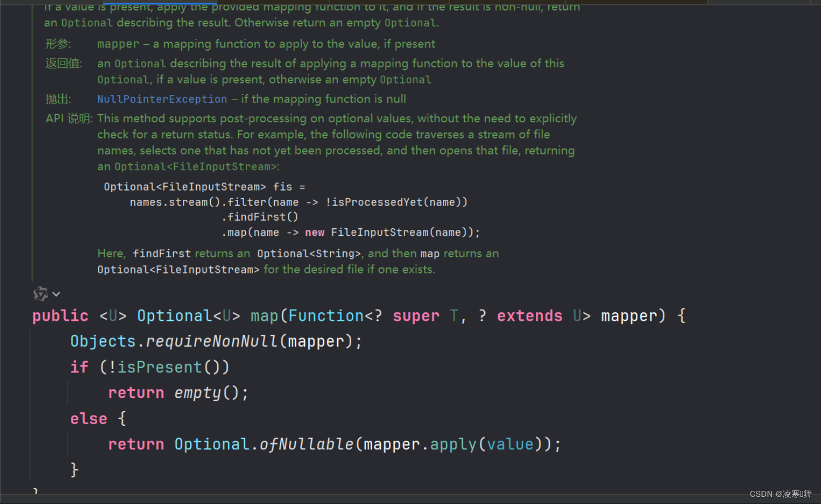This screenshot has width=821, height=504.
Task: Click the 'ofNullable' method call
Action: [x=306, y=444]
